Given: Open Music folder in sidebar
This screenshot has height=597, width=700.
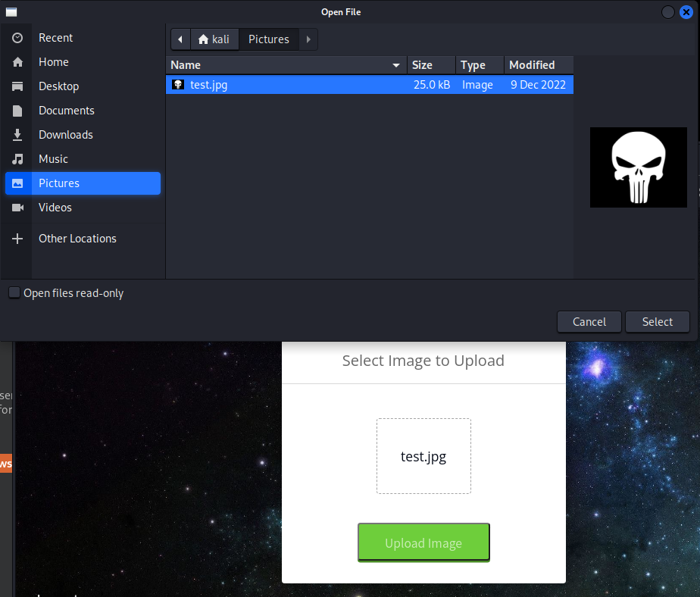Looking at the screenshot, I should (83, 159).
